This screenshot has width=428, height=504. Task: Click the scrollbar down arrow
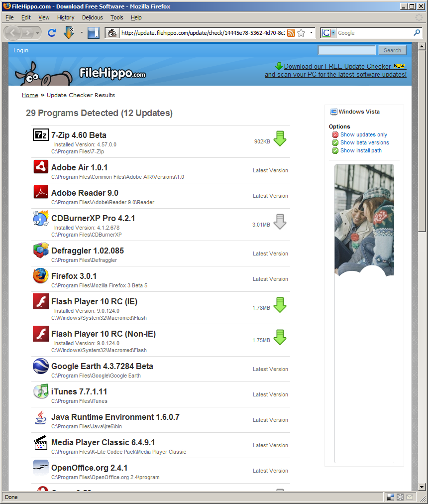pos(422,487)
